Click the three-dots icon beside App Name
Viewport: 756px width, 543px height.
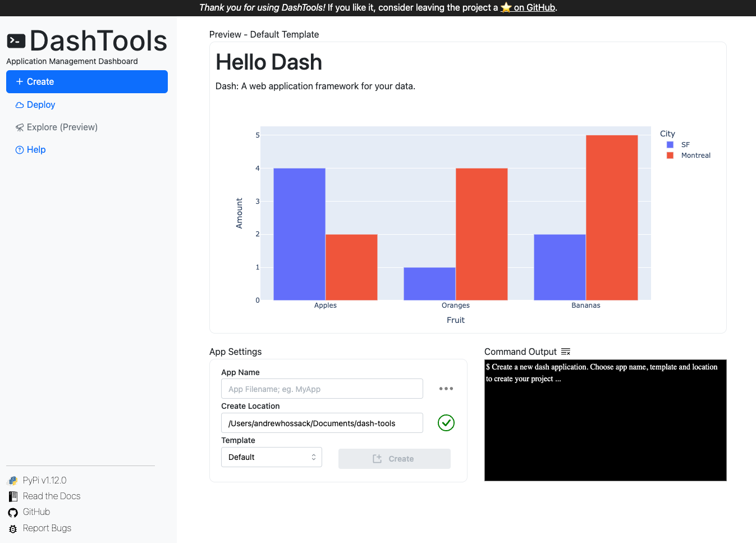pos(446,389)
